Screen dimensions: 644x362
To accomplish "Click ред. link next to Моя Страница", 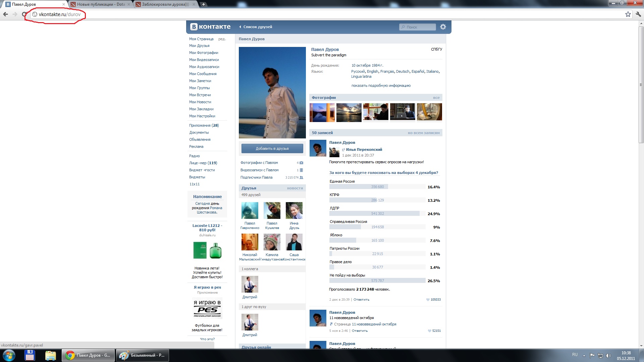I will pyautogui.click(x=222, y=39).
